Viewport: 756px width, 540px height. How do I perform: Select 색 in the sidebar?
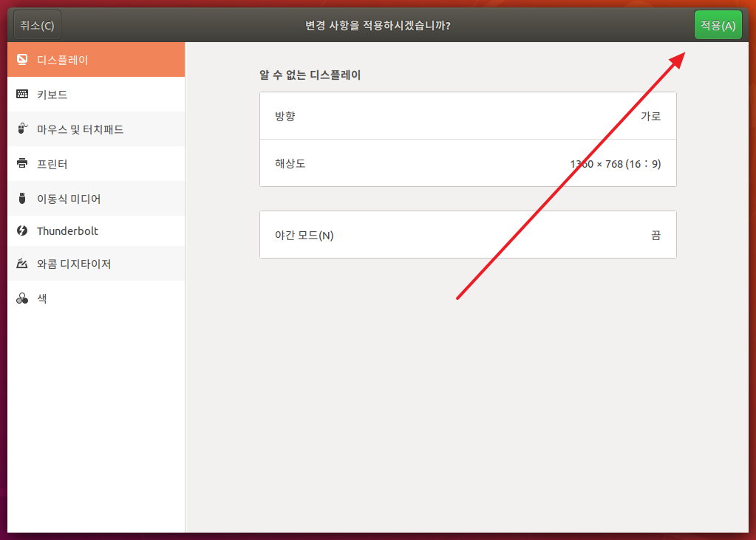click(x=96, y=298)
